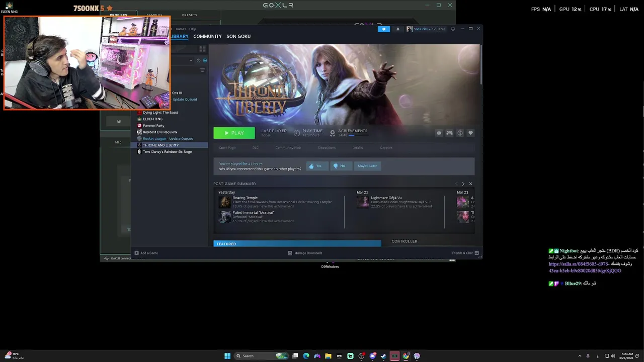Launch Throne and Liberty with the Play button
This screenshot has height=362, width=644.
pos(234,133)
